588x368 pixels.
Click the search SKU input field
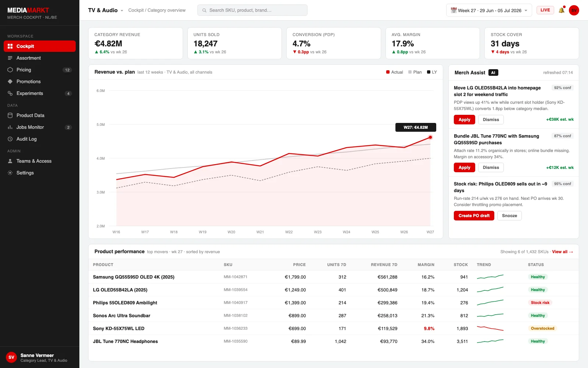pos(252,10)
